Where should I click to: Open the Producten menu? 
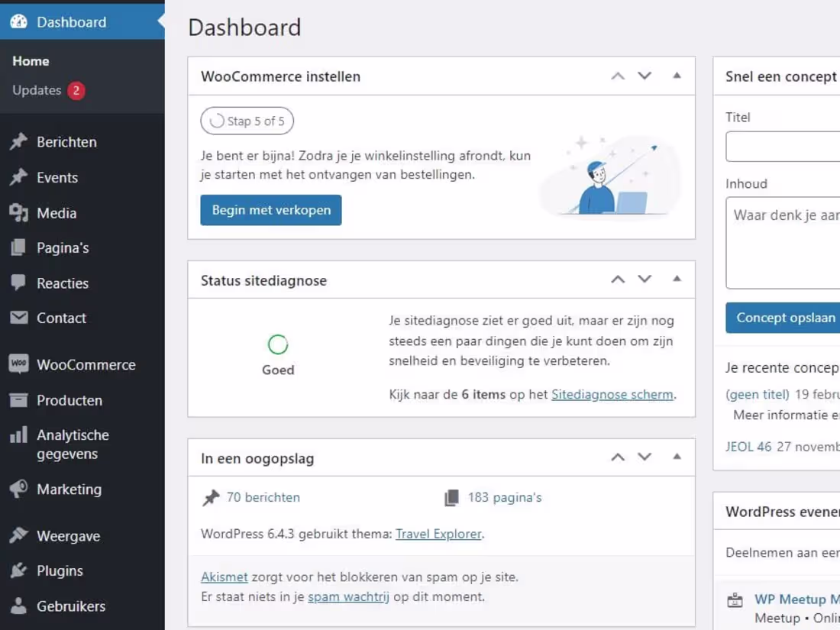click(x=82, y=400)
